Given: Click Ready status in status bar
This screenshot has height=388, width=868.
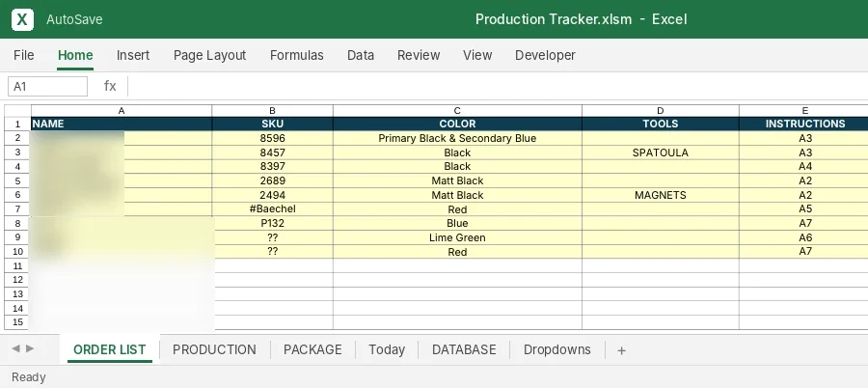Looking at the screenshot, I should [x=29, y=377].
